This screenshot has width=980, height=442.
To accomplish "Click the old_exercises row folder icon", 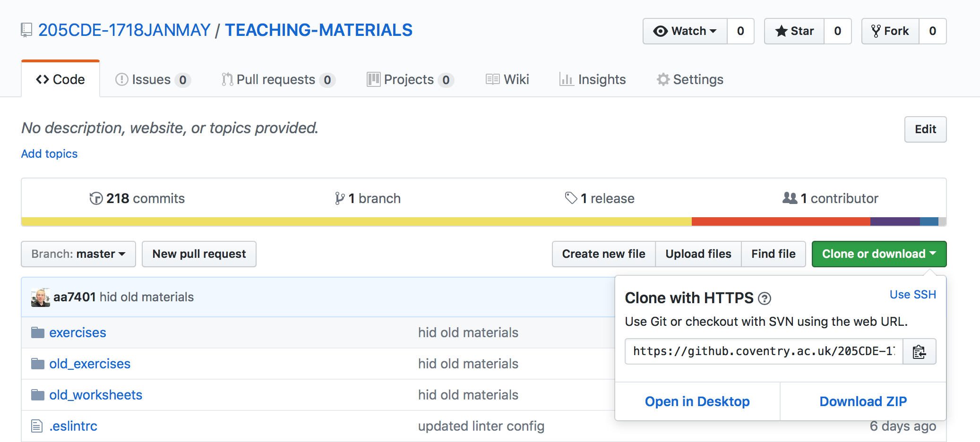I will tap(38, 364).
